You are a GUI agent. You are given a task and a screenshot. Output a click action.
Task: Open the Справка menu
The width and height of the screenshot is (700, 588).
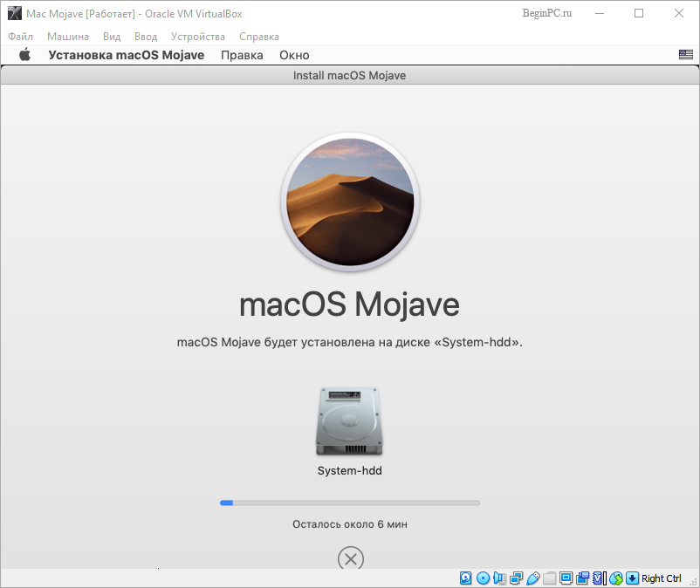pos(259,37)
